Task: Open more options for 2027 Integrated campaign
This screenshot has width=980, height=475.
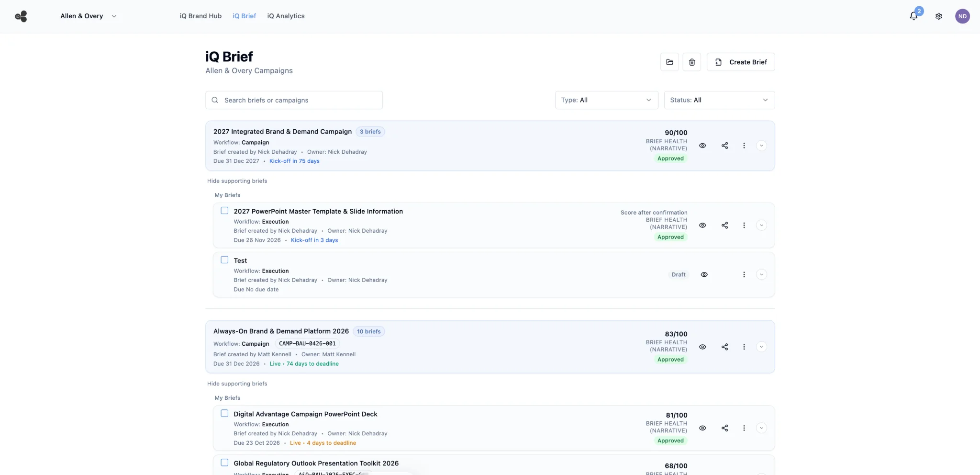Action: [744, 146]
